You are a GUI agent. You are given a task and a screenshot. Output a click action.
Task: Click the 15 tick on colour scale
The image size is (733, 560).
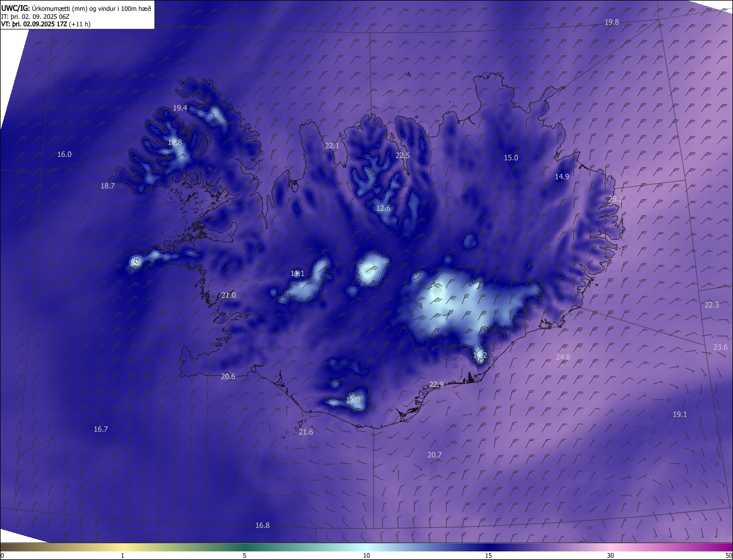pyautogui.click(x=488, y=555)
